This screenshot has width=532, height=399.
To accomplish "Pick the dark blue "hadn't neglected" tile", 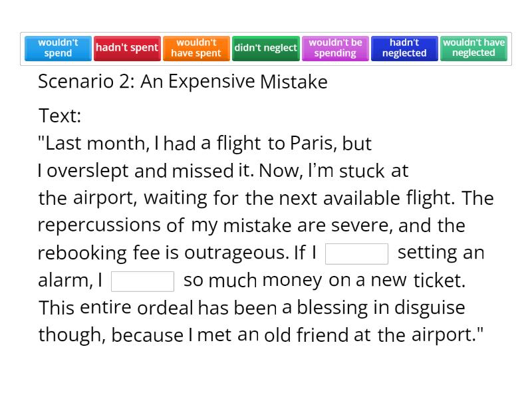I will 404,48.
